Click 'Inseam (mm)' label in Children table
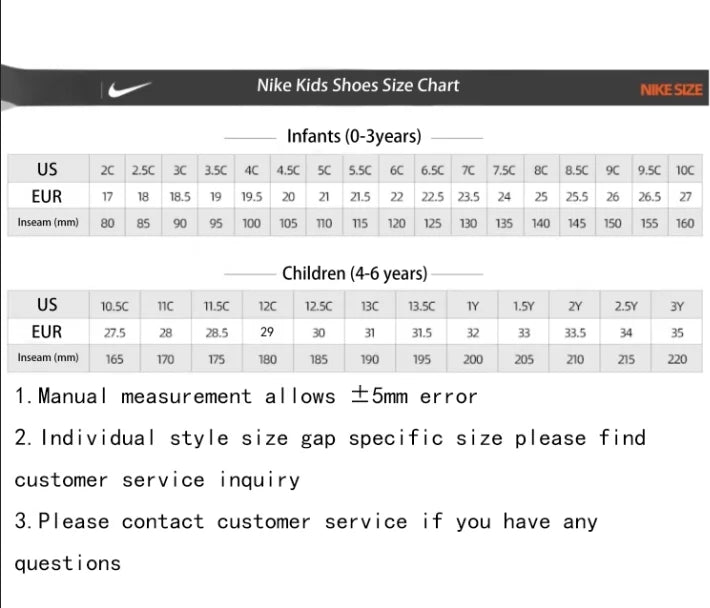Viewport: 710px width, 608px height. tap(48, 358)
